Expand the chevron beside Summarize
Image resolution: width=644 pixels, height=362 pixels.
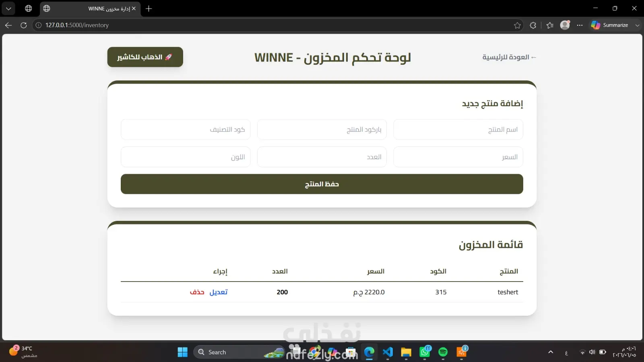click(x=637, y=25)
